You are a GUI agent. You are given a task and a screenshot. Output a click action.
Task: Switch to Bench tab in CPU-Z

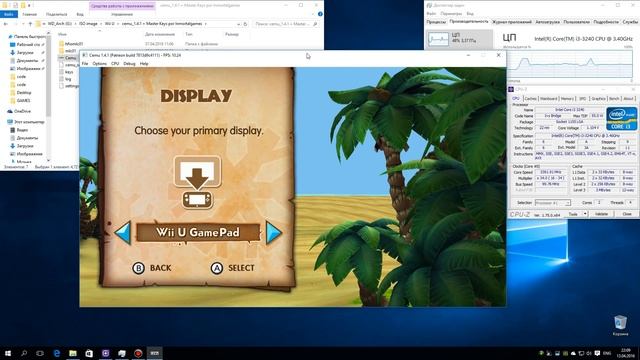[x=614, y=99]
